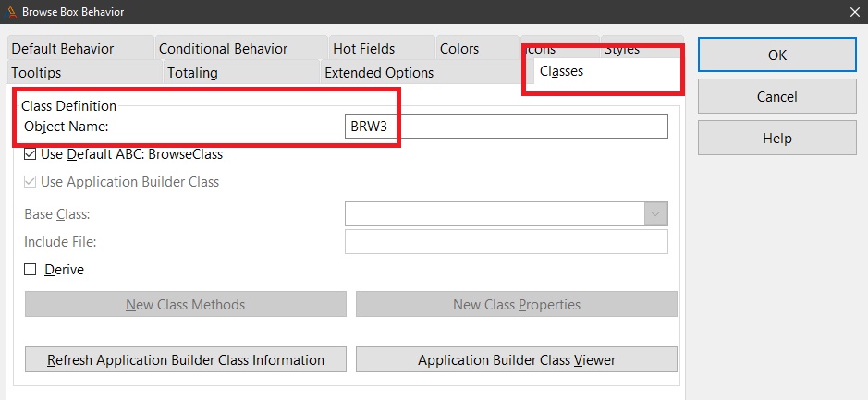Open the Tooltips tab
This screenshot has width=868, height=400.
pos(37,73)
